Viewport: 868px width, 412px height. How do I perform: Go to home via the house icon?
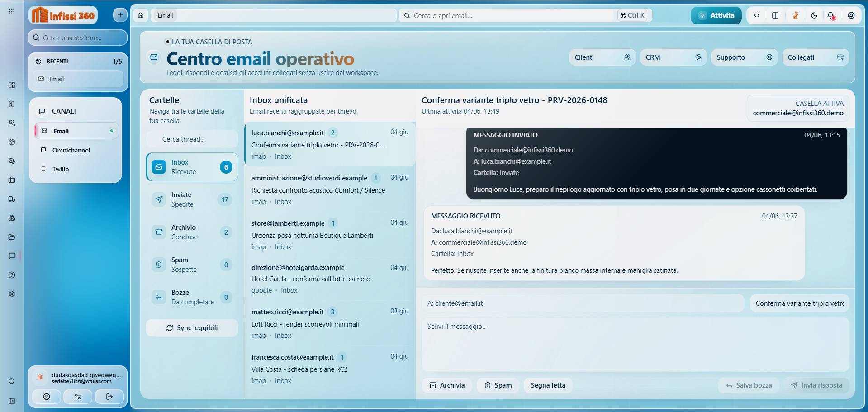point(141,15)
